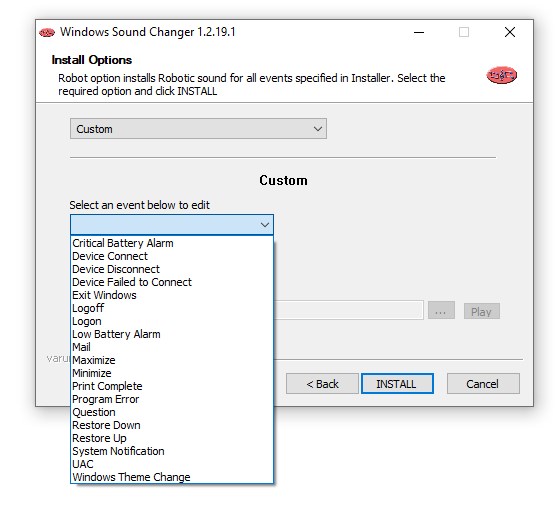Screen dimensions: 557x511
Task: Click the INSTALL button
Action: pyautogui.click(x=397, y=384)
